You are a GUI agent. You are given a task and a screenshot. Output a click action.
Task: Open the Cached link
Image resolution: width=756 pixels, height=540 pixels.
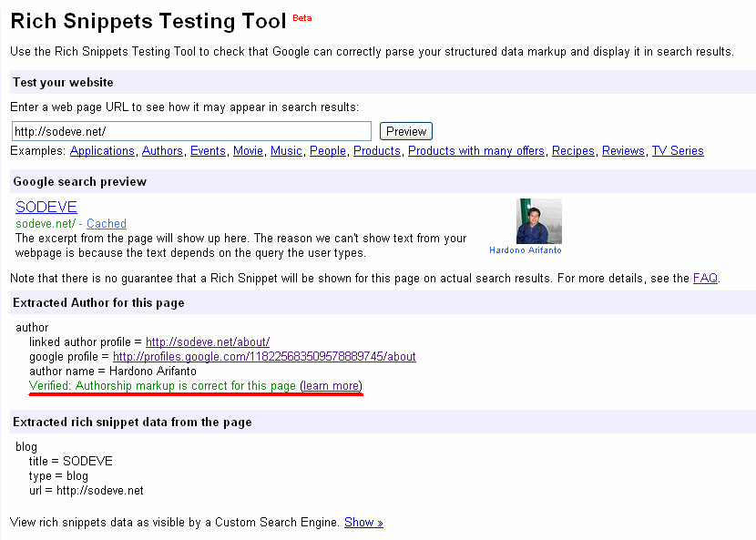[107, 224]
